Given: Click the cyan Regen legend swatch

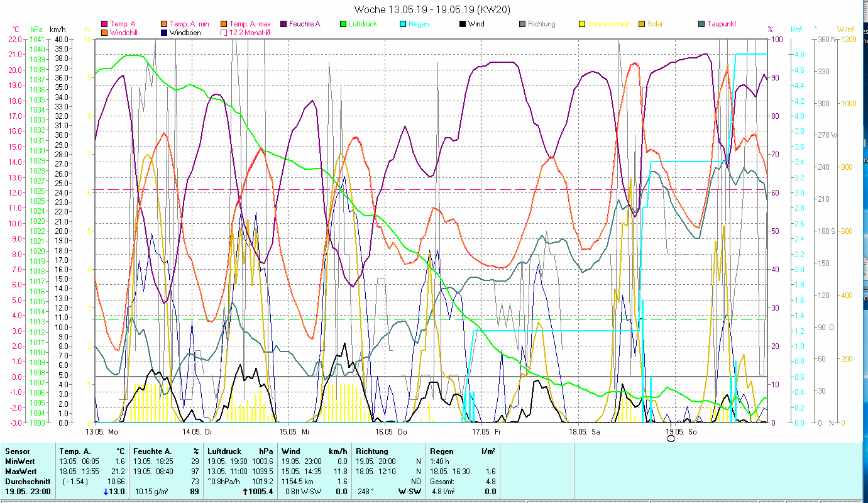Looking at the screenshot, I should 403,24.
